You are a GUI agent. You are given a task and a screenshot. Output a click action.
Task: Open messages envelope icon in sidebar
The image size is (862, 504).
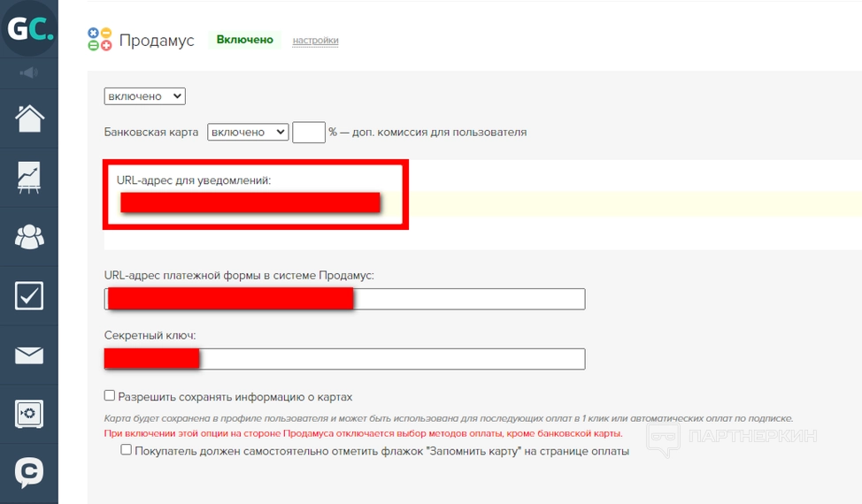pos(29,355)
